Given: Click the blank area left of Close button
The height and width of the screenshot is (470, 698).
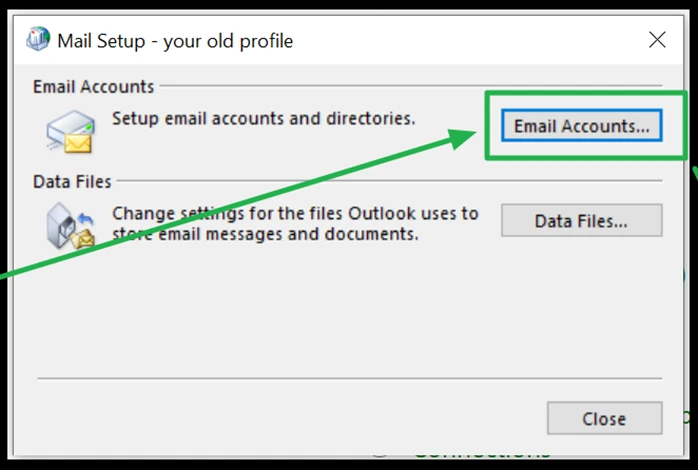Looking at the screenshot, I should pyautogui.click(x=300, y=418).
